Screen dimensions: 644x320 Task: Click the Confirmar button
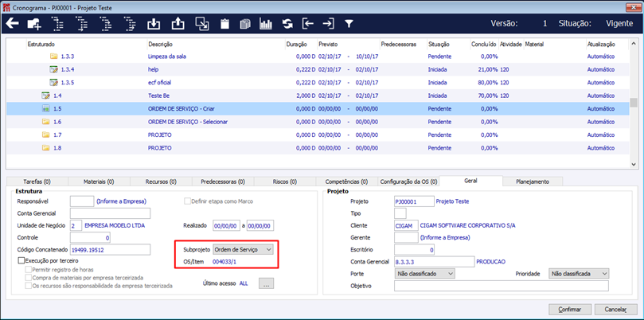tap(570, 309)
